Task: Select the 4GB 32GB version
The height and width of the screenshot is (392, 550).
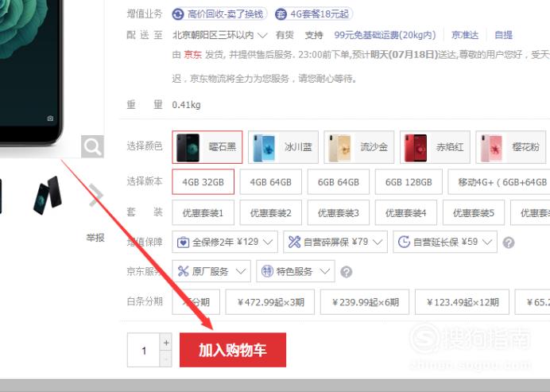Action: pos(203,182)
